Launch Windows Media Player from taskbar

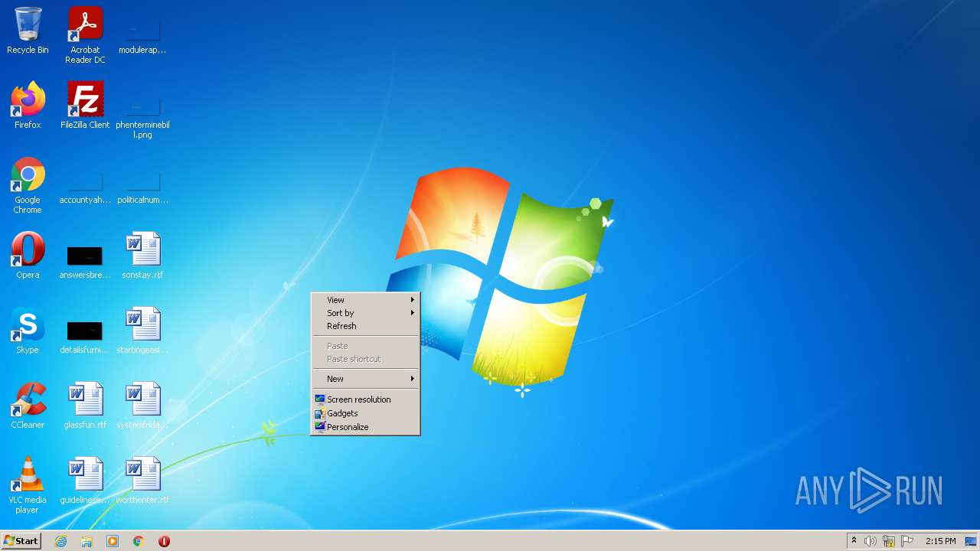pos(113,541)
